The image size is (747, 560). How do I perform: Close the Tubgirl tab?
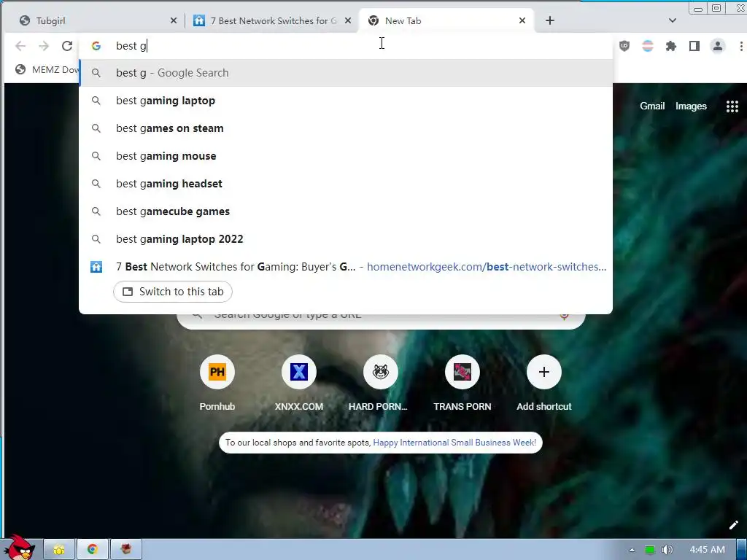pyautogui.click(x=174, y=20)
